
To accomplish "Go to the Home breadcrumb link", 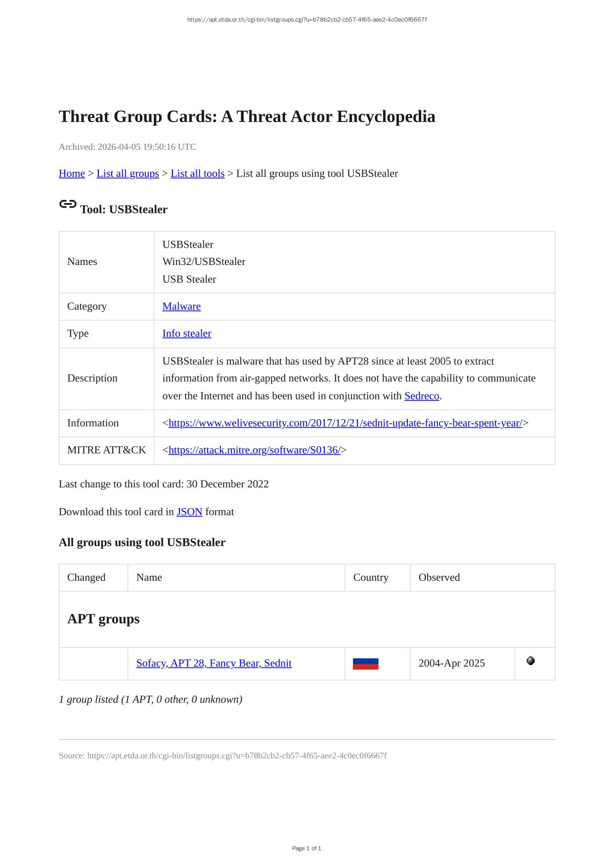I will coord(72,174).
